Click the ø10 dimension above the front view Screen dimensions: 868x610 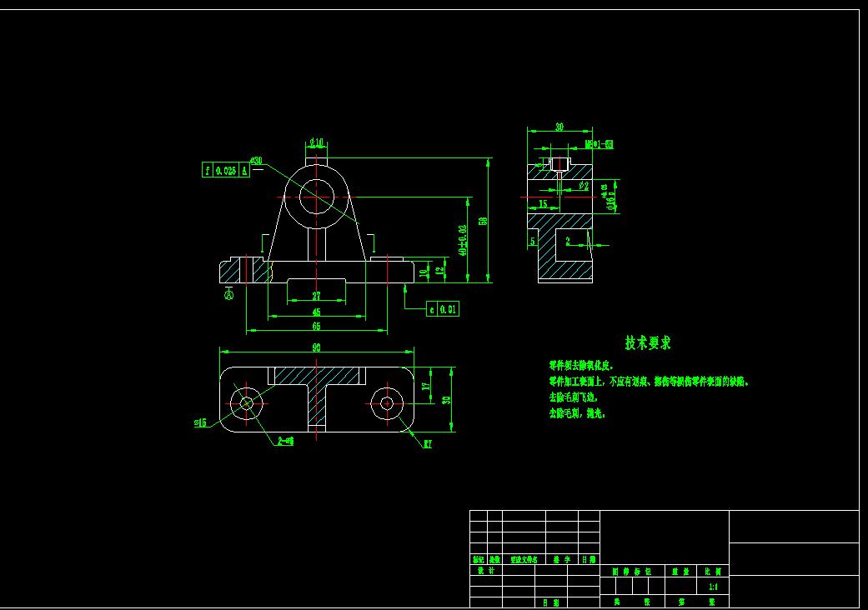(317, 142)
